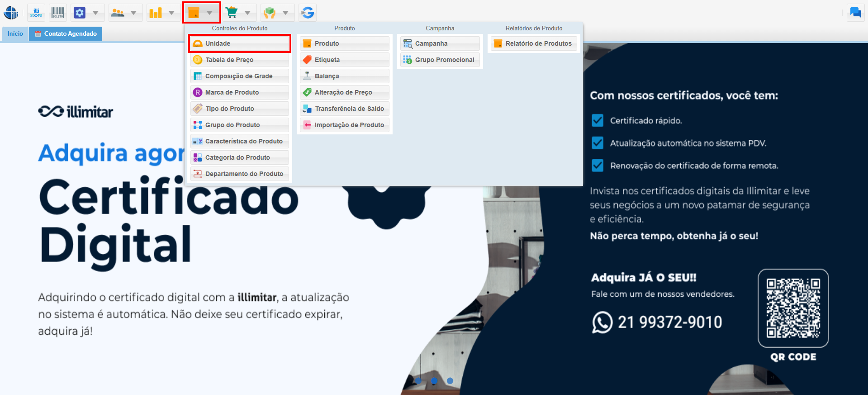Select Unidade from the product menu
This screenshot has width=868, height=395.
coord(240,43)
